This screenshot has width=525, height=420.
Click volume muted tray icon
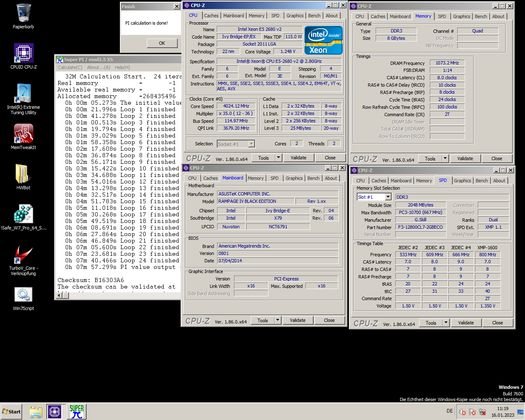pos(462,412)
